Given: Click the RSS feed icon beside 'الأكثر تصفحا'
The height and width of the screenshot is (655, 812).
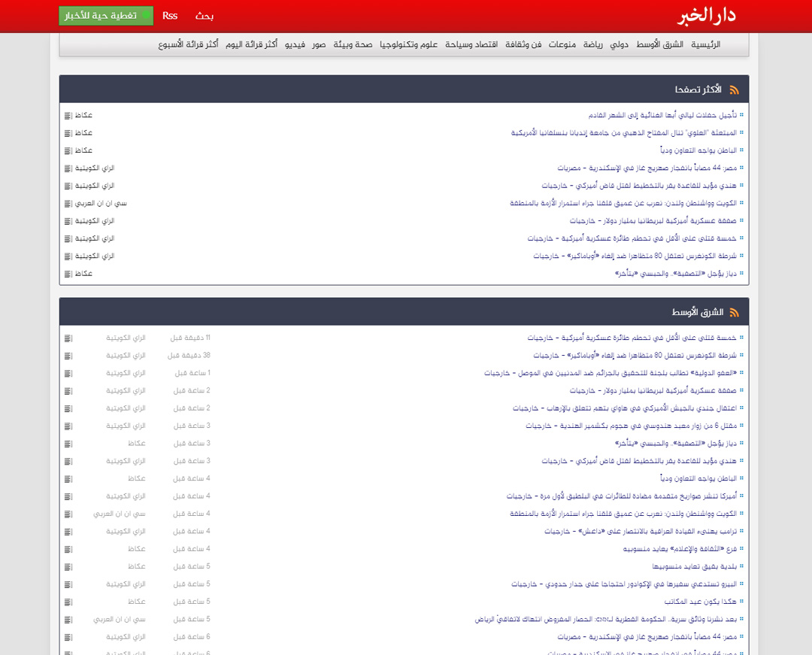Looking at the screenshot, I should pyautogui.click(x=735, y=89).
